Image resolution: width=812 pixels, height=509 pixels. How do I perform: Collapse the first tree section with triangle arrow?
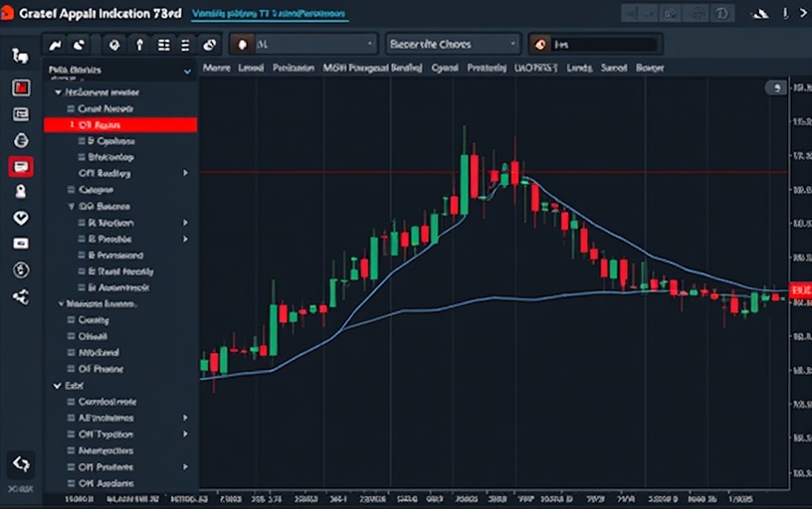tap(59, 91)
